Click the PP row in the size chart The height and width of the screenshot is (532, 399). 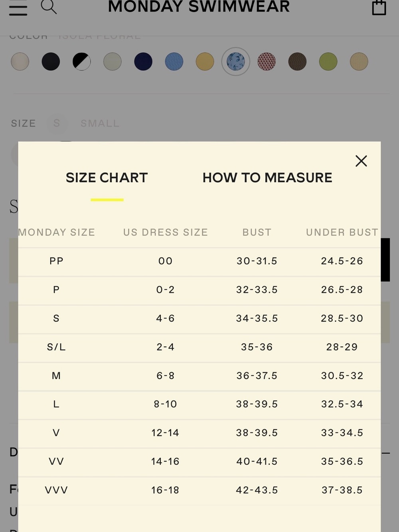click(x=199, y=261)
